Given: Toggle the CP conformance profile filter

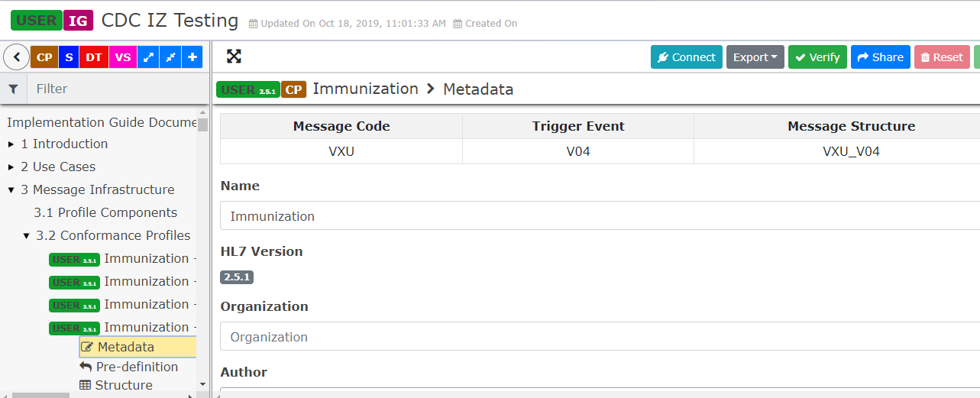Looking at the screenshot, I should point(44,57).
